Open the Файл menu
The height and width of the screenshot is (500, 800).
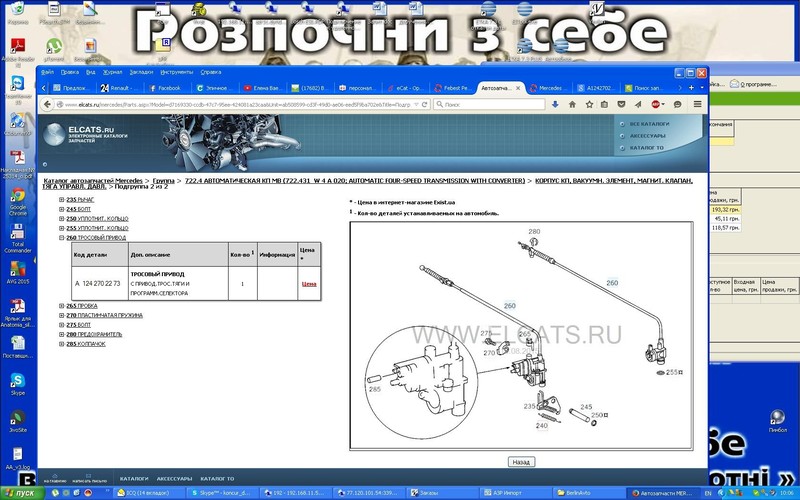(x=47, y=72)
